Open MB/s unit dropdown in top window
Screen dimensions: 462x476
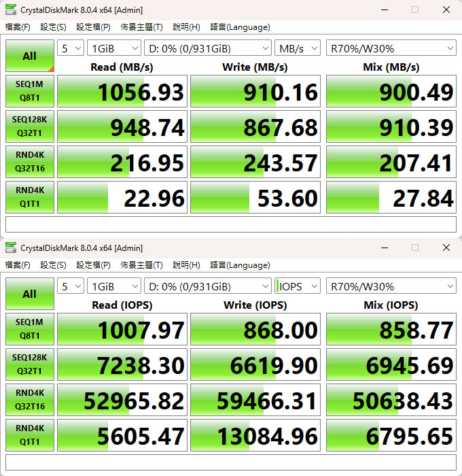click(298, 48)
